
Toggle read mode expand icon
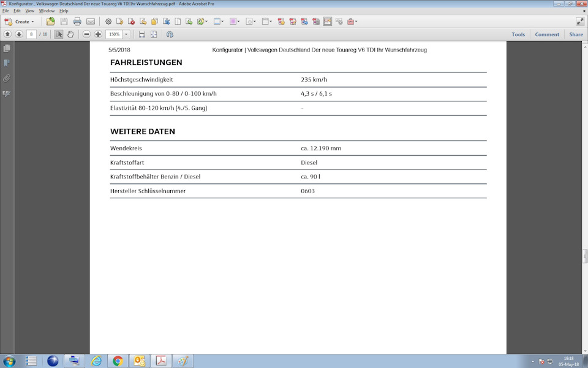[x=580, y=21]
